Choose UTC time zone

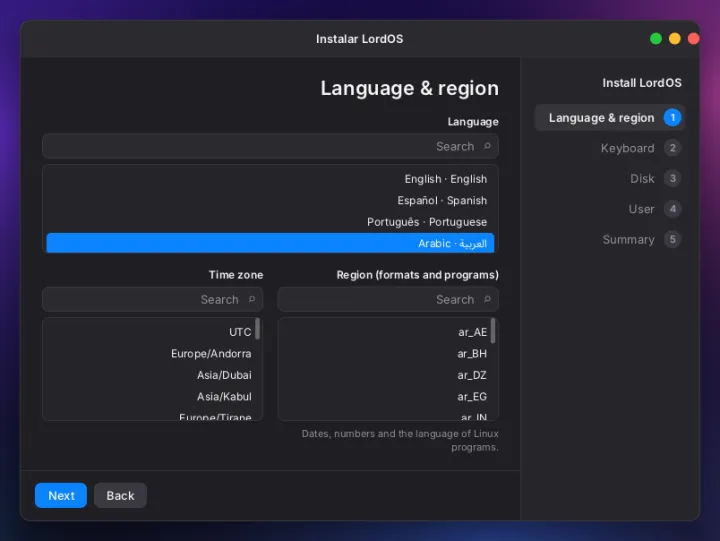(x=149, y=332)
